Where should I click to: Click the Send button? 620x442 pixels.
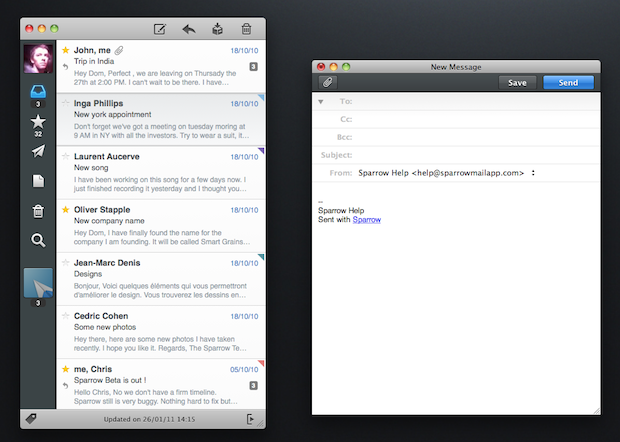567,82
